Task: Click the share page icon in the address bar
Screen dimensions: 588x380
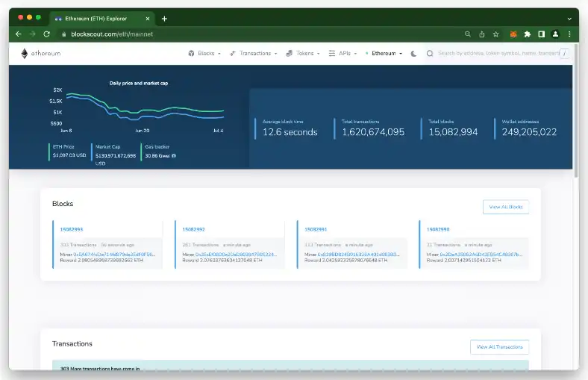Action: coord(482,34)
